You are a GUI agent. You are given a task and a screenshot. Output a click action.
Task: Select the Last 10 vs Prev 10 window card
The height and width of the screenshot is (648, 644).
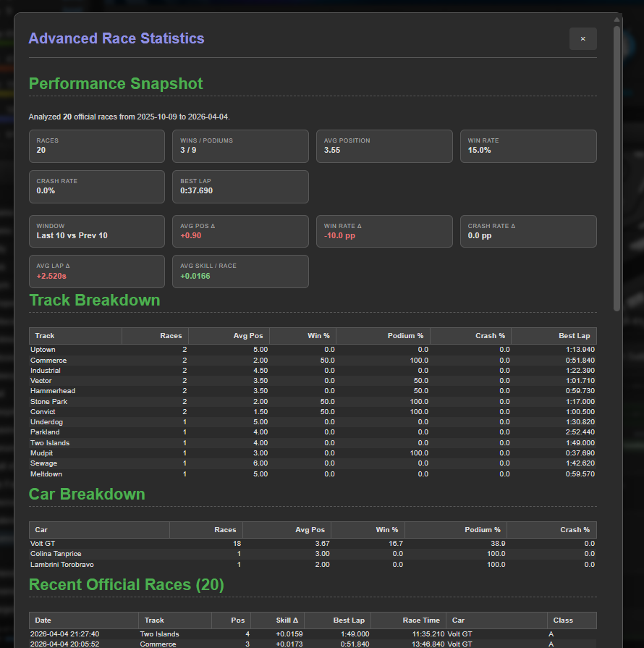[x=96, y=231]
